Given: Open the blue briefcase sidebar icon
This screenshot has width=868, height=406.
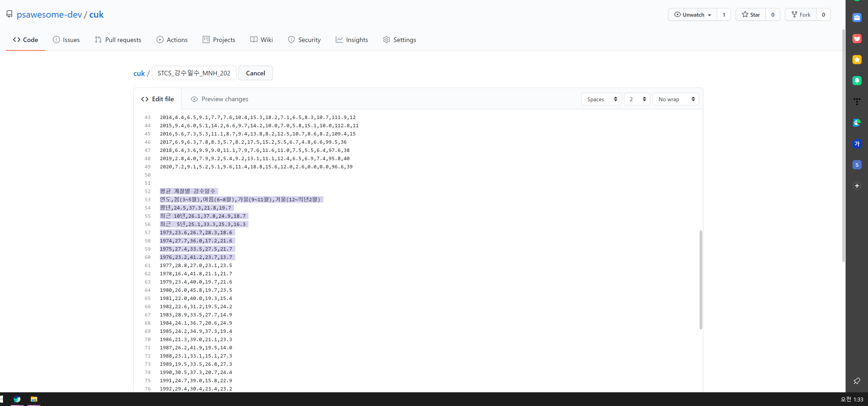Looking at the screenshot, I should click(x=857, y=18).
